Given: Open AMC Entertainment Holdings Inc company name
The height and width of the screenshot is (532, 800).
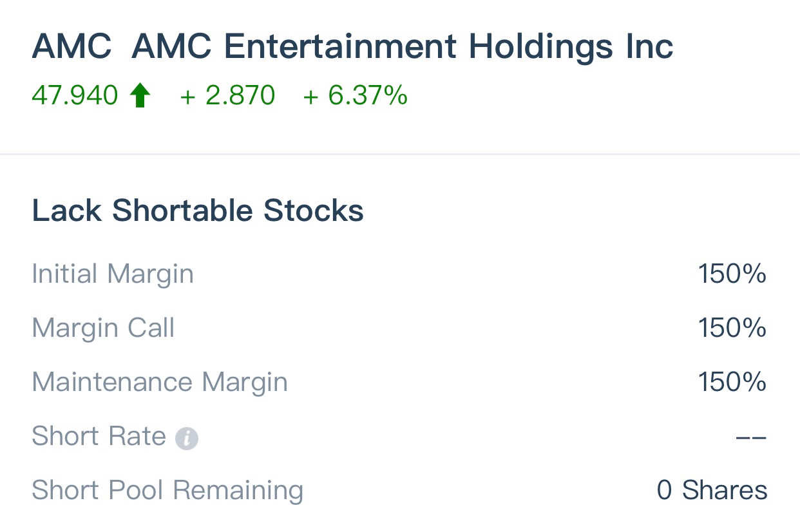Looking at the screenshot, I should [402, 46].
